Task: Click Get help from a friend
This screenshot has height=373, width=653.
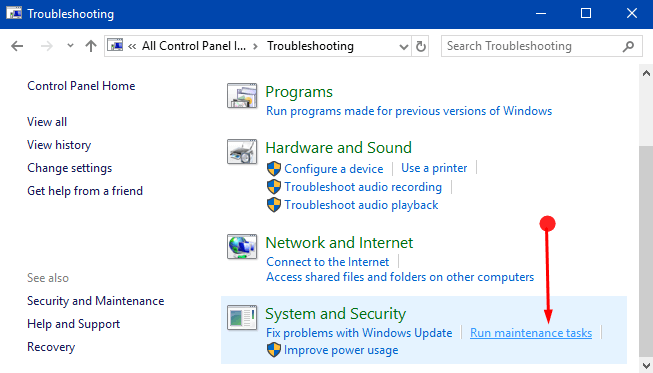Action: point(85,191)
